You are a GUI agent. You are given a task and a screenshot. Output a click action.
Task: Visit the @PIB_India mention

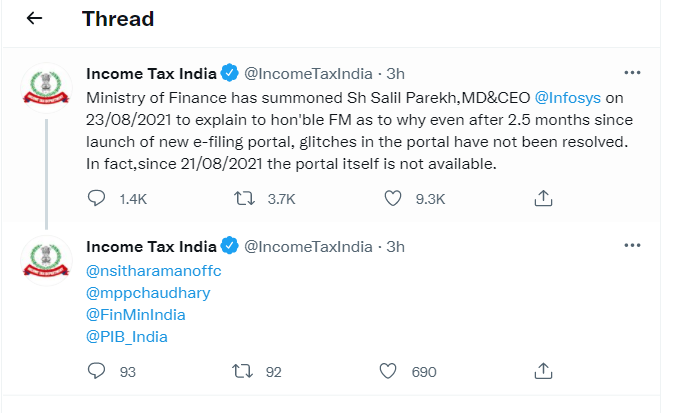pos(127,337)
